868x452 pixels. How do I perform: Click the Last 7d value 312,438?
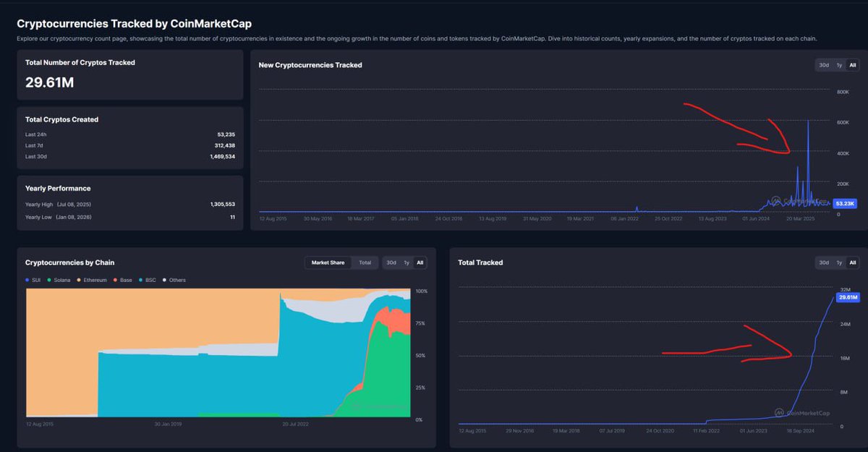224,145
